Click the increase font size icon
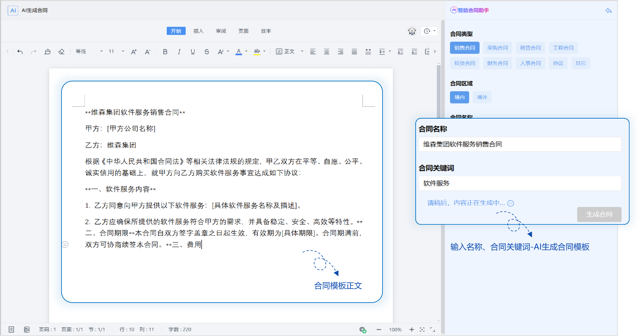The height and width of the screenshot is (336, 644). pyautogui.click(x=134, y=52)
